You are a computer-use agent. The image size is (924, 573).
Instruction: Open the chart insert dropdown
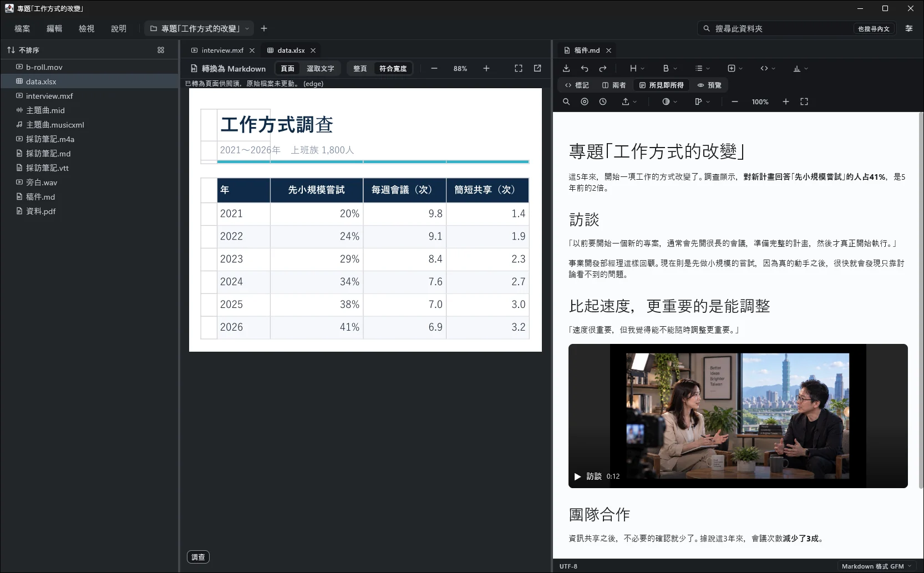pos(800,68)
